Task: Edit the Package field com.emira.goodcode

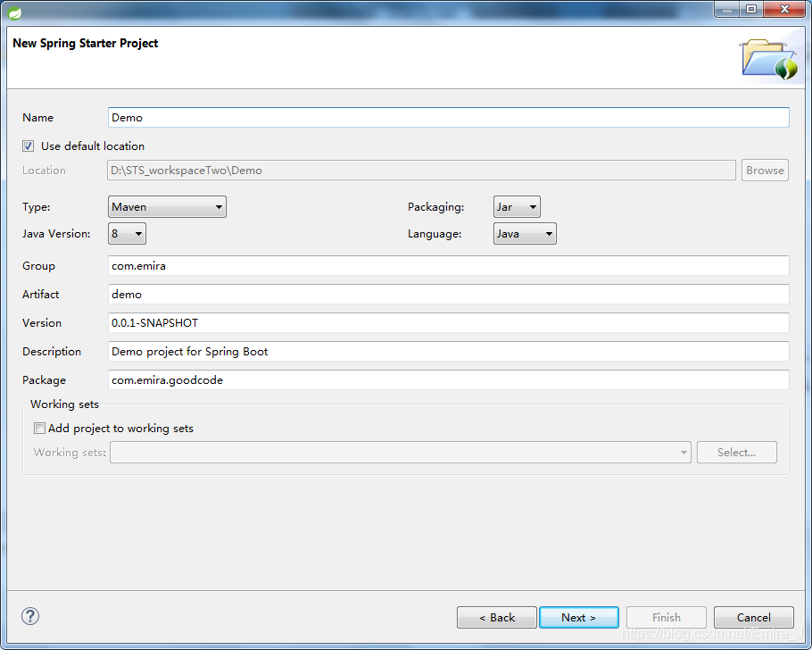Action: (x=449, y=380)
